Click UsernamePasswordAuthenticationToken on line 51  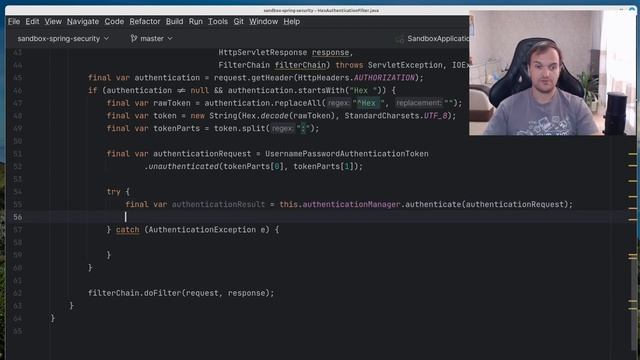(x=347, y=154)
